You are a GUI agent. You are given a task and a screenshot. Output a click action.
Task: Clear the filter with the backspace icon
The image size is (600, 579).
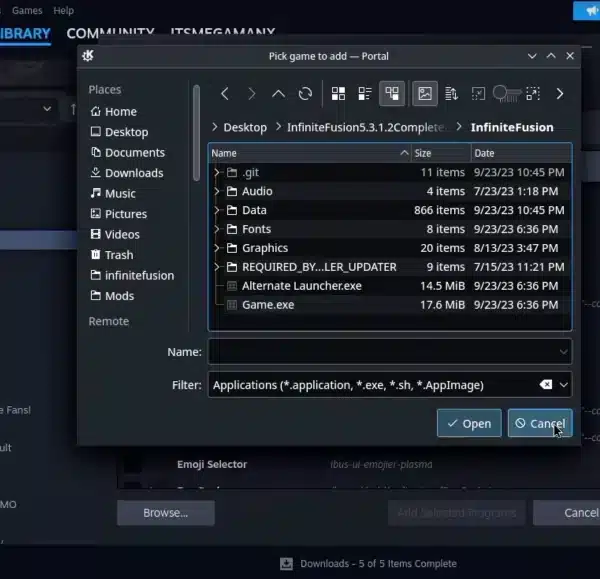pyautogui.click(x=546, y=384)
